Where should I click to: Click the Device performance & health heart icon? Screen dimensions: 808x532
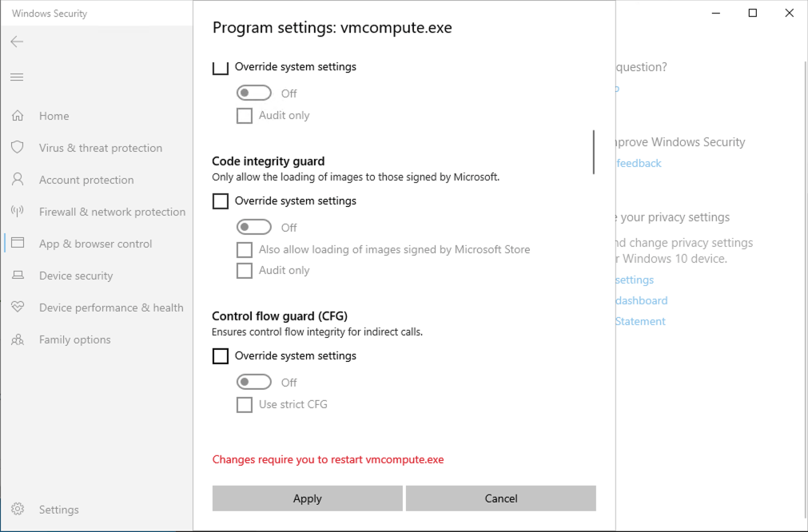pos(18,308)
